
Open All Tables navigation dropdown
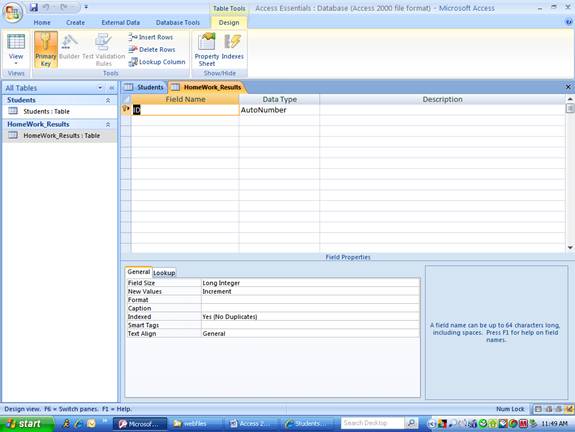pos(100,88)
